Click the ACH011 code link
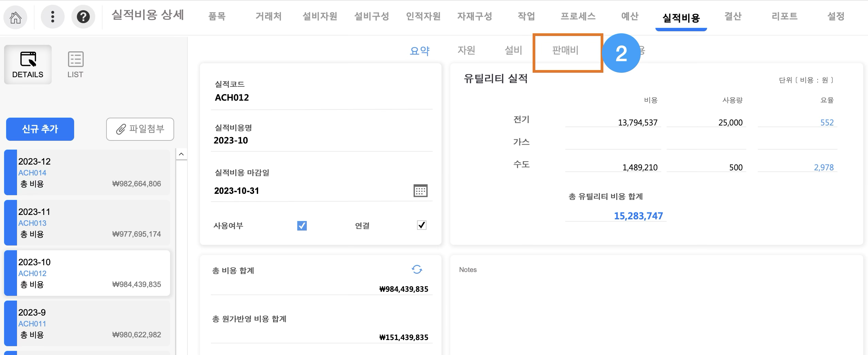Image resolution: width=868 pixels, height=355 pixels. (x=32, y=324)
